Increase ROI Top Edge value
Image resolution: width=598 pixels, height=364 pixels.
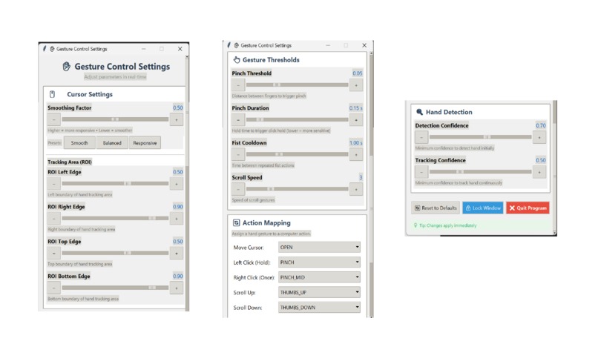pyautogui.click(x=176, y=254)
